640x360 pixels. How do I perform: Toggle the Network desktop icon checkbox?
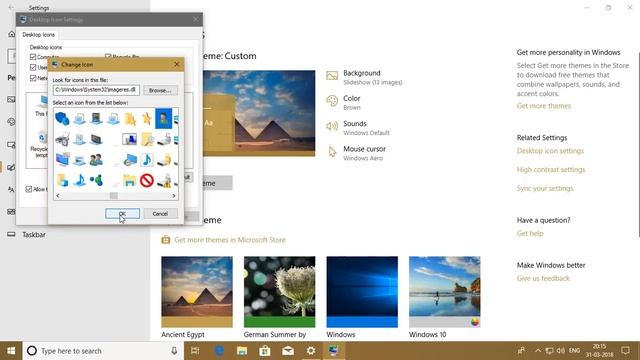[33, 78]
